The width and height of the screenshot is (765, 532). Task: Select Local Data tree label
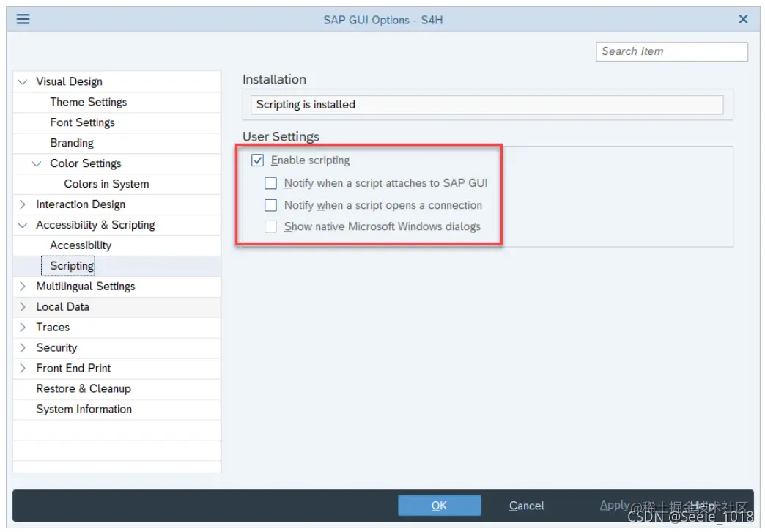(62, 307)
